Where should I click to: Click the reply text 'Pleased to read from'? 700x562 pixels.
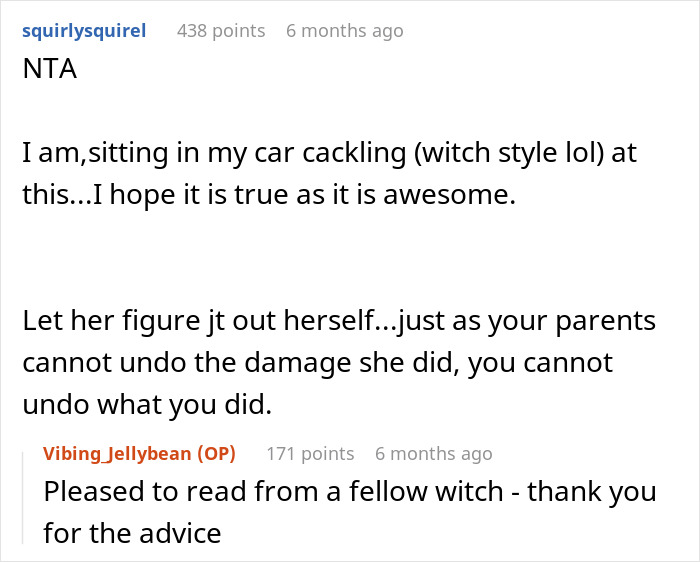point(350,491)
